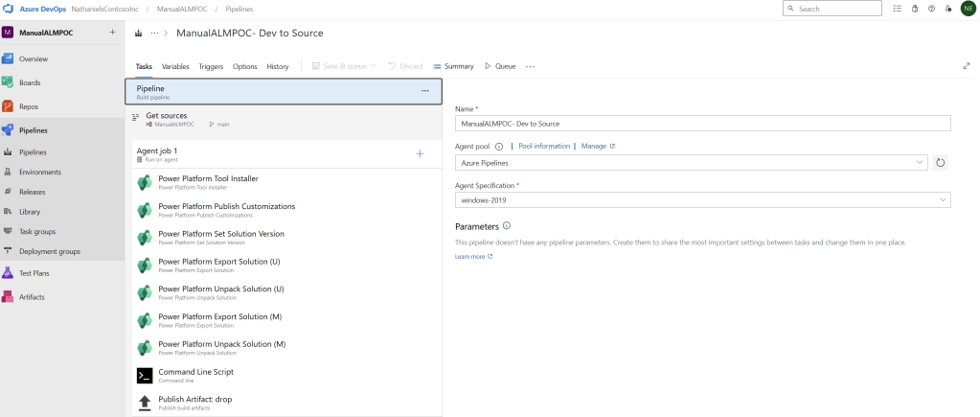
Task: Add a task to Agent job 1
Action: tap(420, 153)
